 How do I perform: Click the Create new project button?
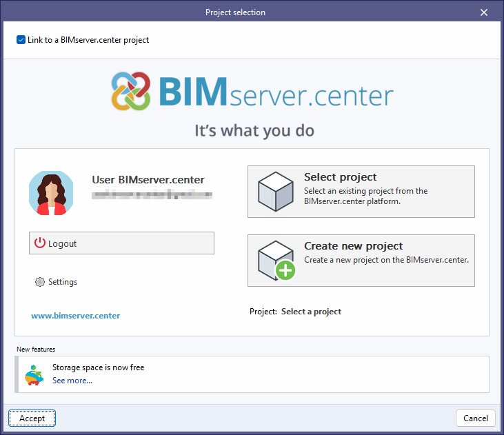click(x=361, y=261)
